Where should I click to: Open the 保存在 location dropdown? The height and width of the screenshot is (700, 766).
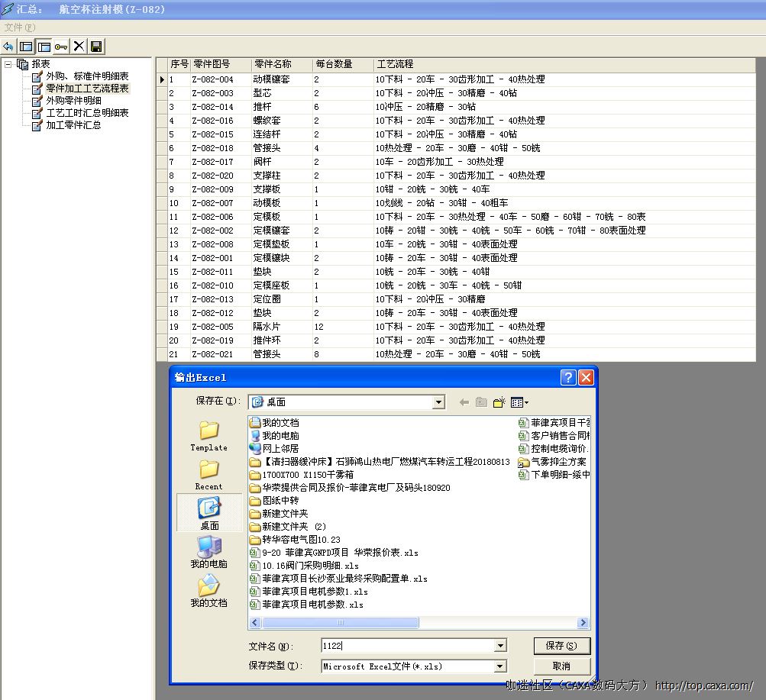click(438, 402)
